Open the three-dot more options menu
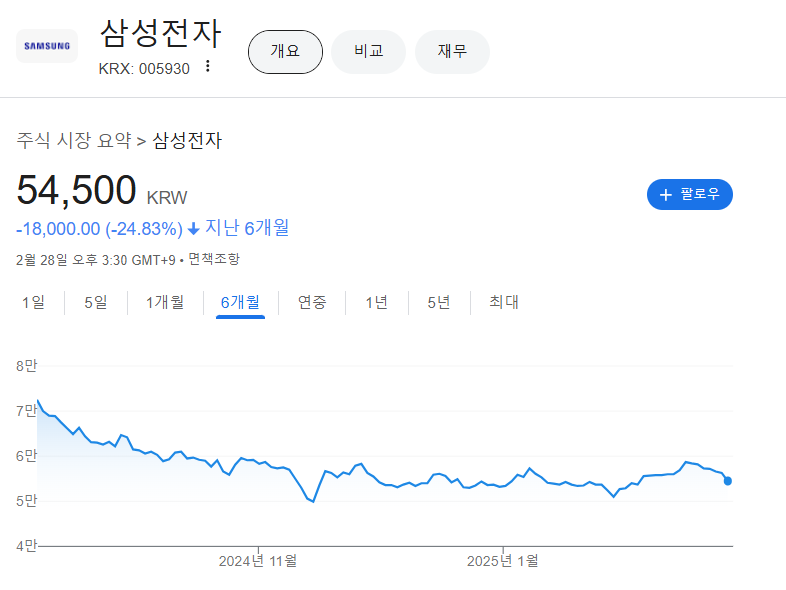 (208, 66)
